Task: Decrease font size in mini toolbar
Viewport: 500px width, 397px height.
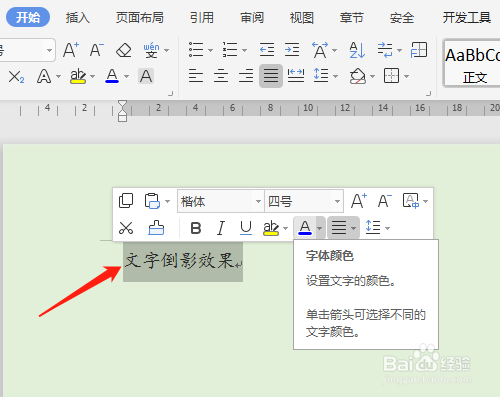Action: 385,201
